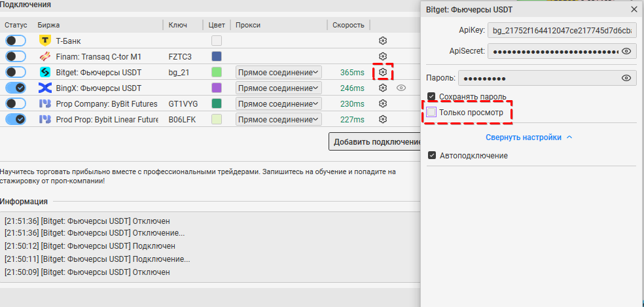This screenshot has height=307, width=644.
Task: Select log entry 21:51:36 Отключение...
Action: [94, 233]
